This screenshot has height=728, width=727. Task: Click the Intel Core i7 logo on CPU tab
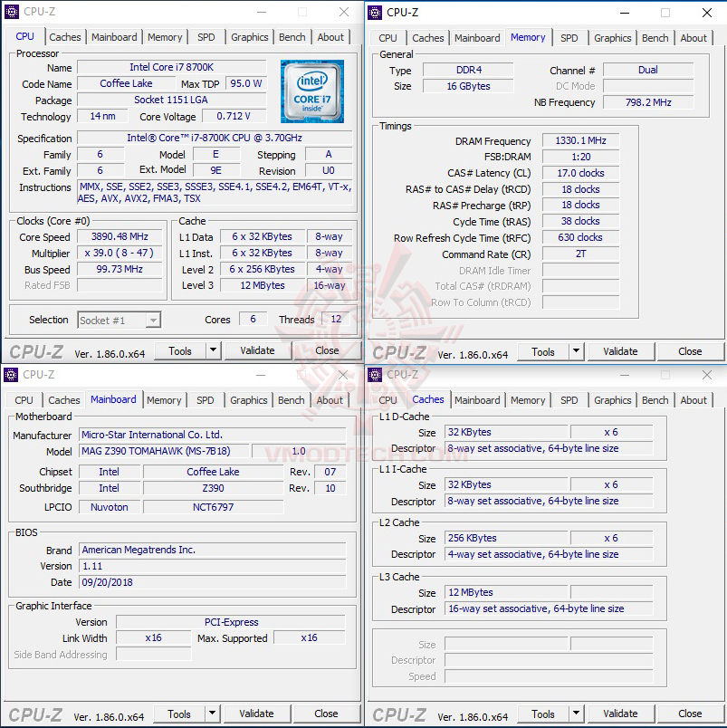click(x=312, y=94)
